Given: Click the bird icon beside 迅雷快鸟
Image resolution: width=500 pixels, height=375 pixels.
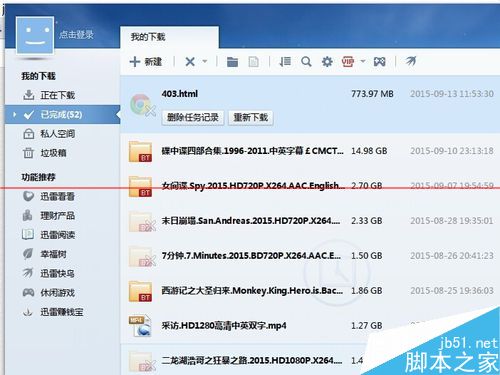Looking at the screenshot, I should [28, 273].
